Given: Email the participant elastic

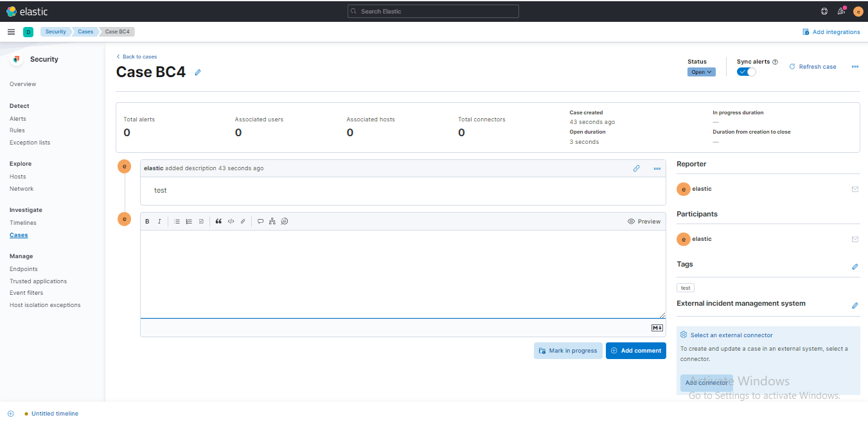Looking at the screenshot, I should point(855,239).
